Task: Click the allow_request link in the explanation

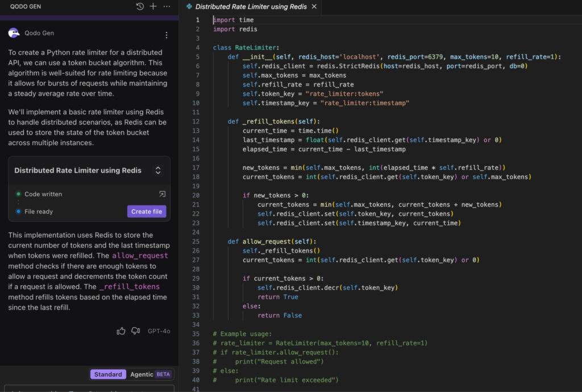Action: click(x=140, y=255)
